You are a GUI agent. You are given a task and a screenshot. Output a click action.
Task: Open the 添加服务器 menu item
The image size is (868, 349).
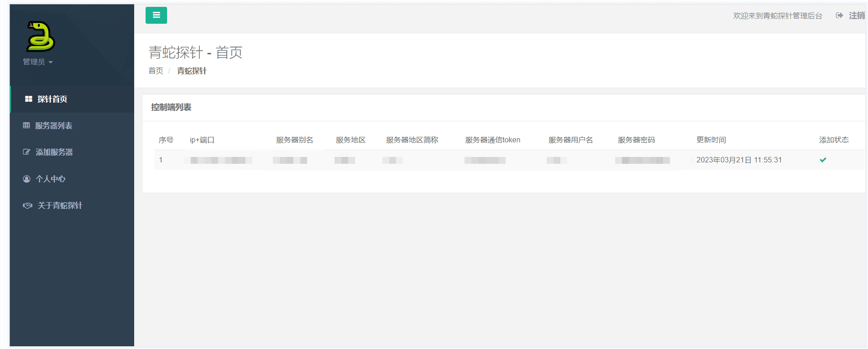click(54, 152)
